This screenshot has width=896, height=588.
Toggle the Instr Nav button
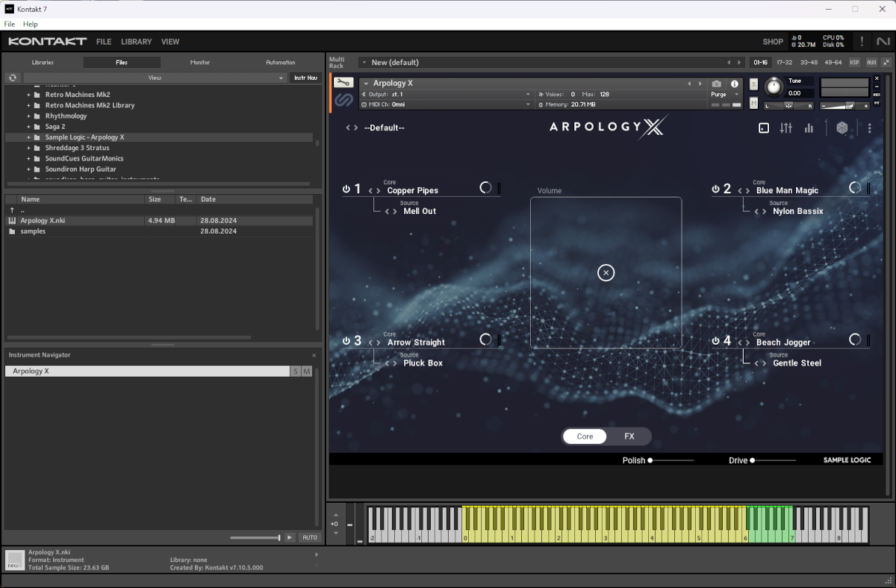tap(305, 78)
